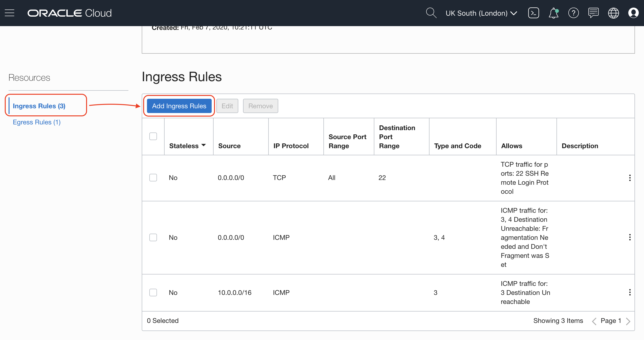Select the TCP port 22 rule checkbox
The height and width of the screenshot is (340, 644).
[153, 178]
